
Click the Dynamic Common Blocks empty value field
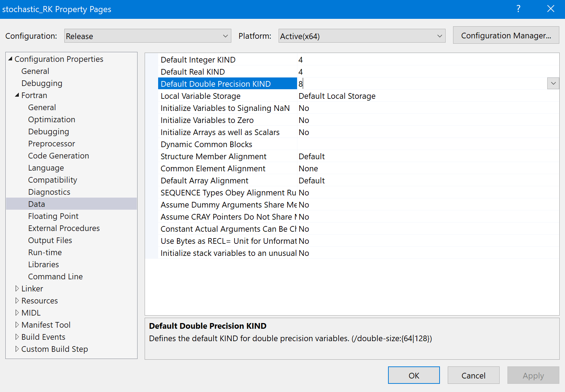pyautogui.click(x=428, y=144)
